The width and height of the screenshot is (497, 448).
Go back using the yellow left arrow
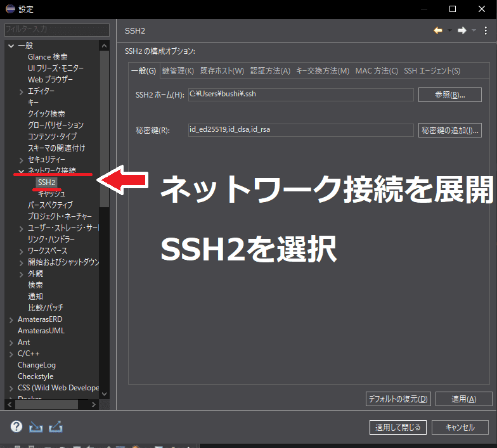(438, 30)
